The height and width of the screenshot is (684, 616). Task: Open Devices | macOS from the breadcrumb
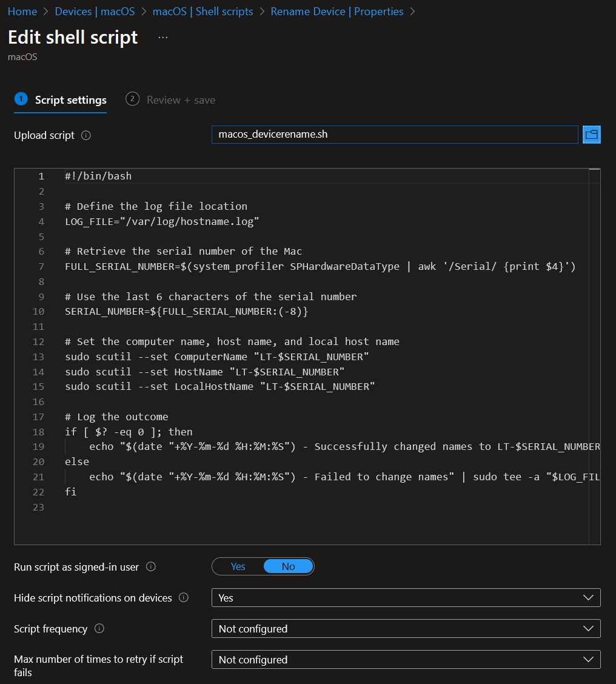click(95, 11)
